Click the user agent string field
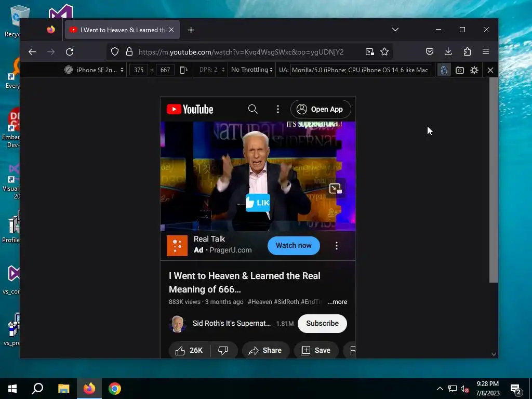Screen dimensions: 532x399 (361, 70)
